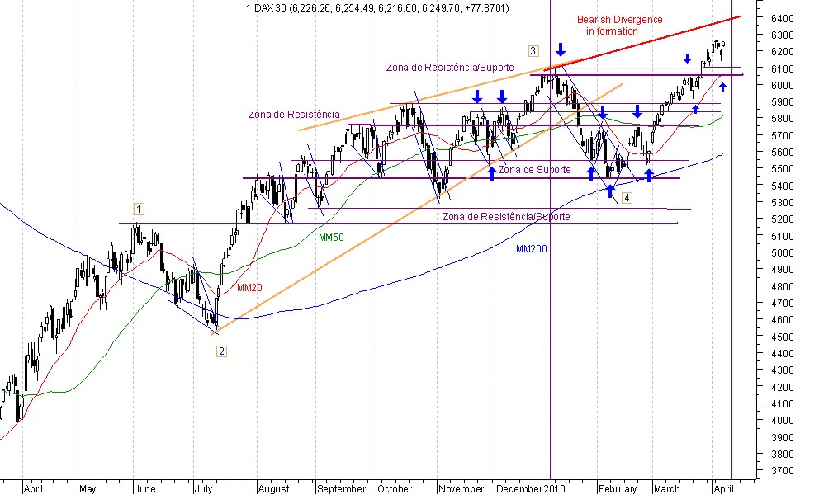Click the red "MM20" moving average label
Image resolution: width=819 pixels, height=504 pixels.
[x=249, y=288]
